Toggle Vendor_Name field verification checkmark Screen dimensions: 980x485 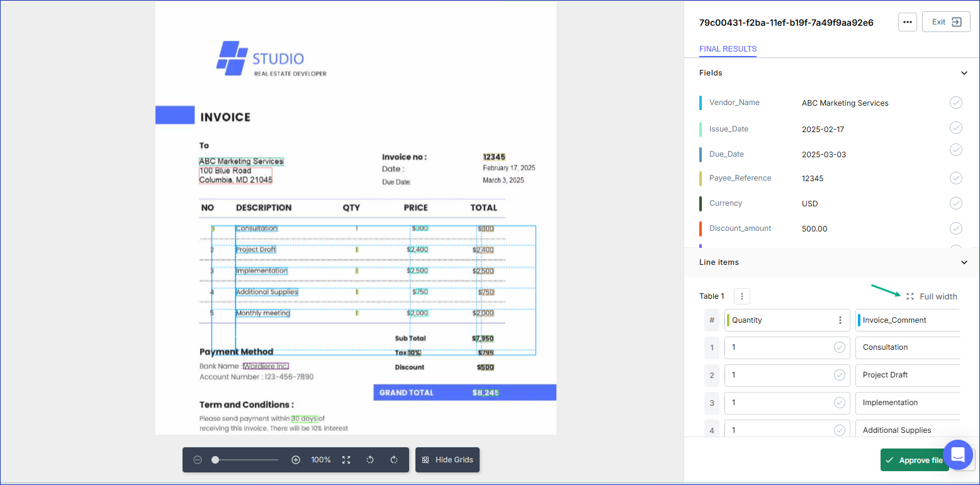coord(955,103)
